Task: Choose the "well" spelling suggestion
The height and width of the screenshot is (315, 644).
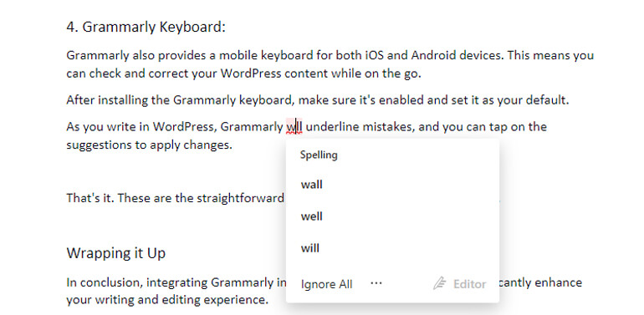Action: coord(311,216)
